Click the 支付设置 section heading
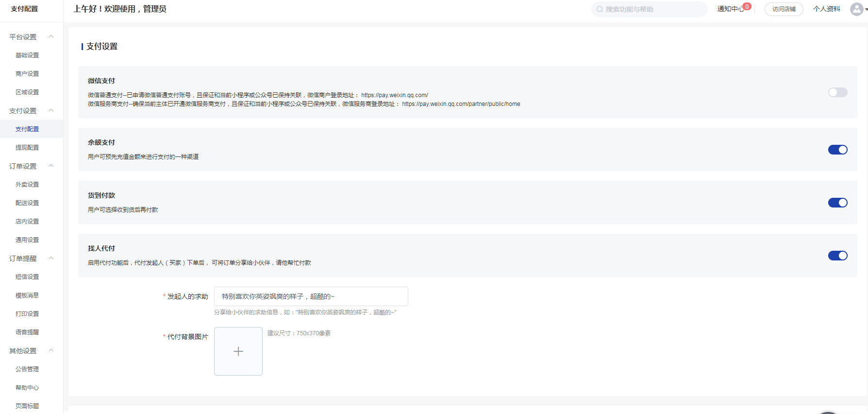868x414 pixels. tap(102, 46)
